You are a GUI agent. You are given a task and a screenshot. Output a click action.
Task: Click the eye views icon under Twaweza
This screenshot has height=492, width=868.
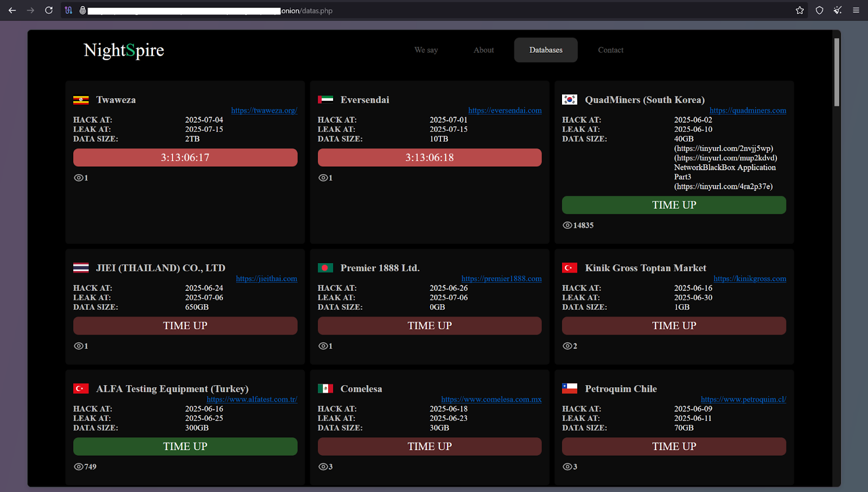click(x=79, y=178)
